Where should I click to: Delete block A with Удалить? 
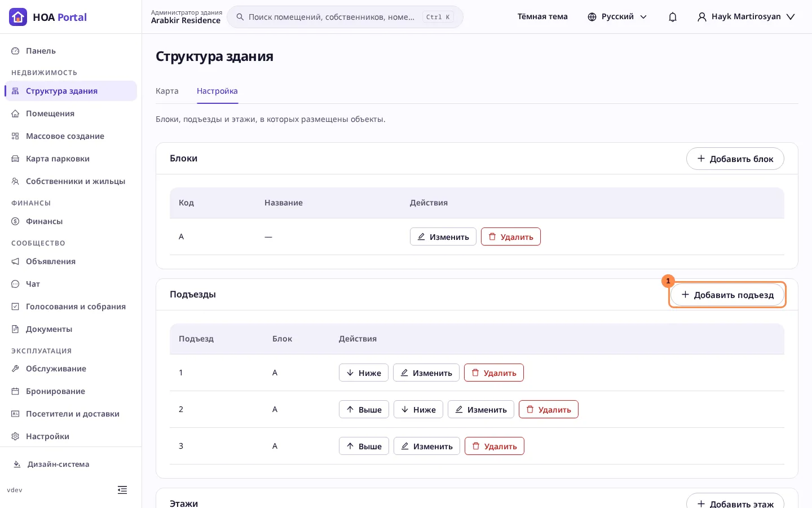(x=511, y=237)
